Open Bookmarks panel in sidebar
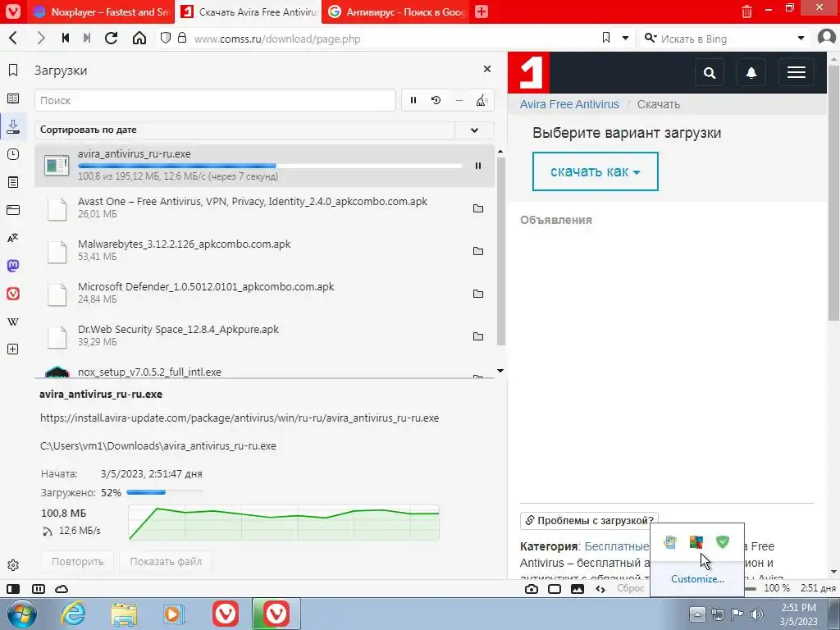Screen dimensions: 840x630 coord(13,71)
